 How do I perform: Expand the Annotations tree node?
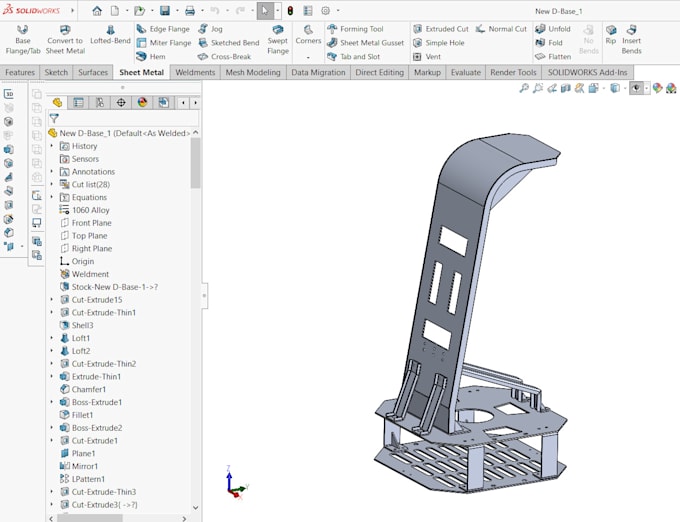[52, 172]
